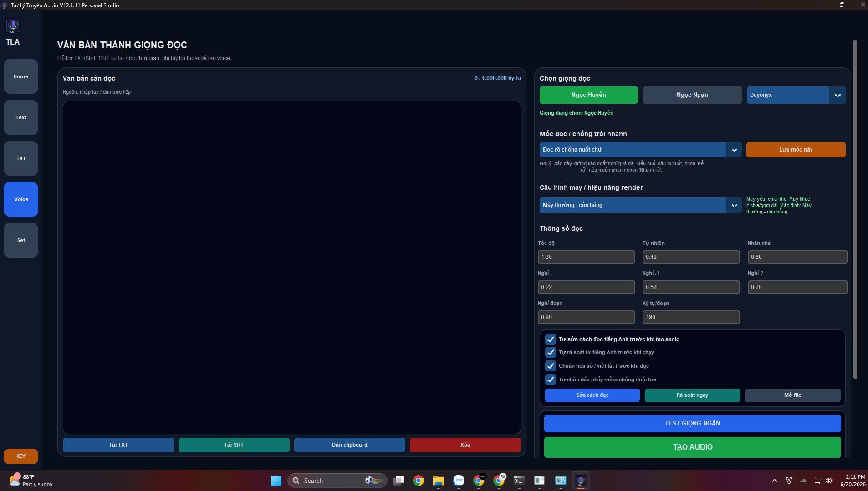Open the Windows Start menu icon
Viewport: 868px width, 491px height.
[x=276, y=481]
